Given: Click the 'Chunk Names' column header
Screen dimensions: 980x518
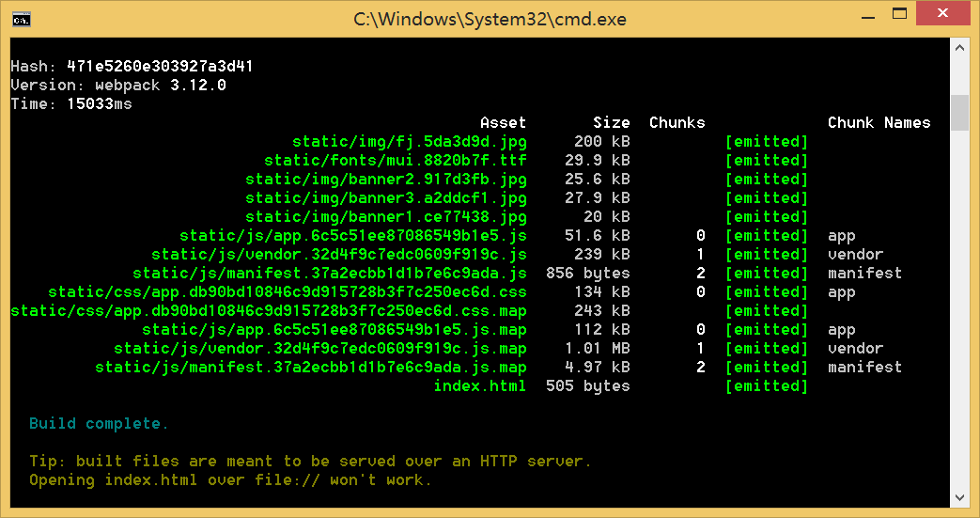Looking at the screenshot, I should 879,122.
